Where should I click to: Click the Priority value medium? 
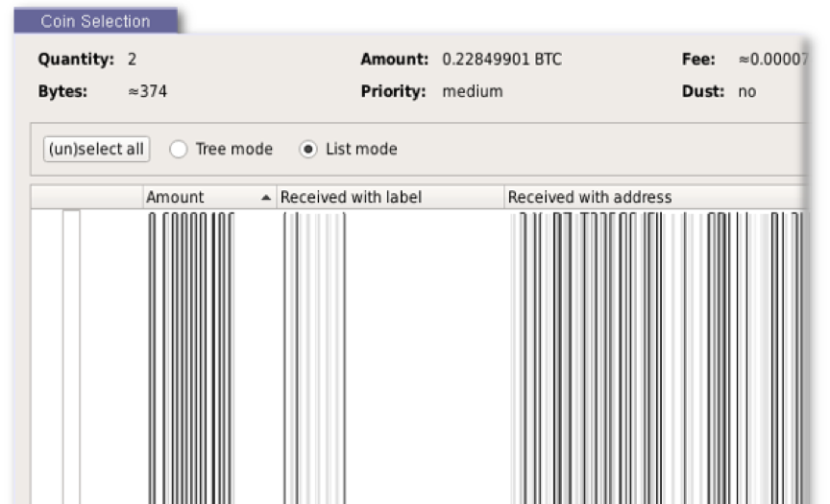tap(473, 91)
